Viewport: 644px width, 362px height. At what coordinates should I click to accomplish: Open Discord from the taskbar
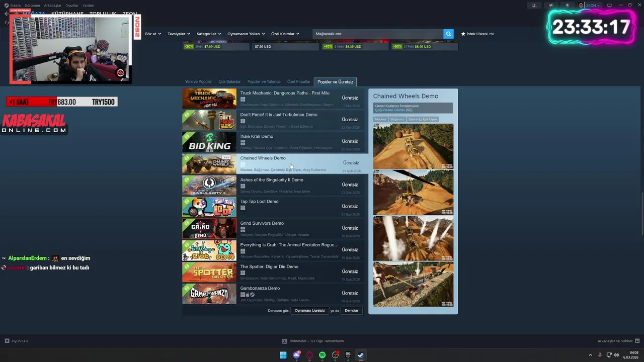click(x=296, y=355)
